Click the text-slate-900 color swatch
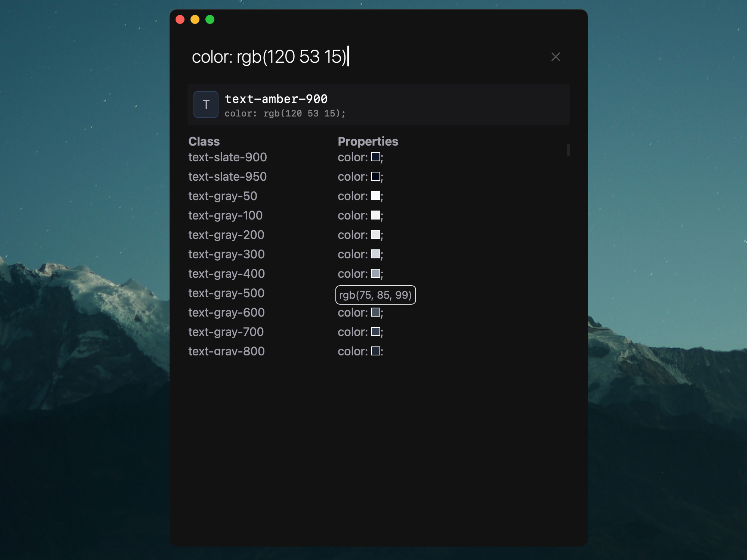747x560 pixels. point(375,157)
